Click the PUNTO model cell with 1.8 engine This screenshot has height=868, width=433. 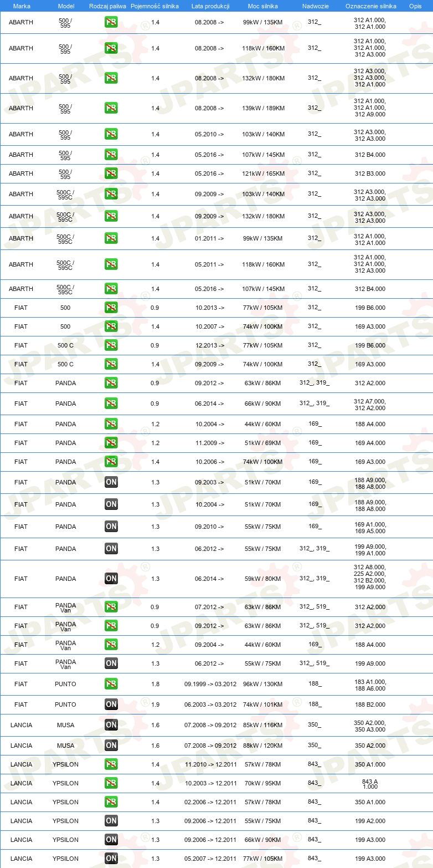(x=65, y=684)
